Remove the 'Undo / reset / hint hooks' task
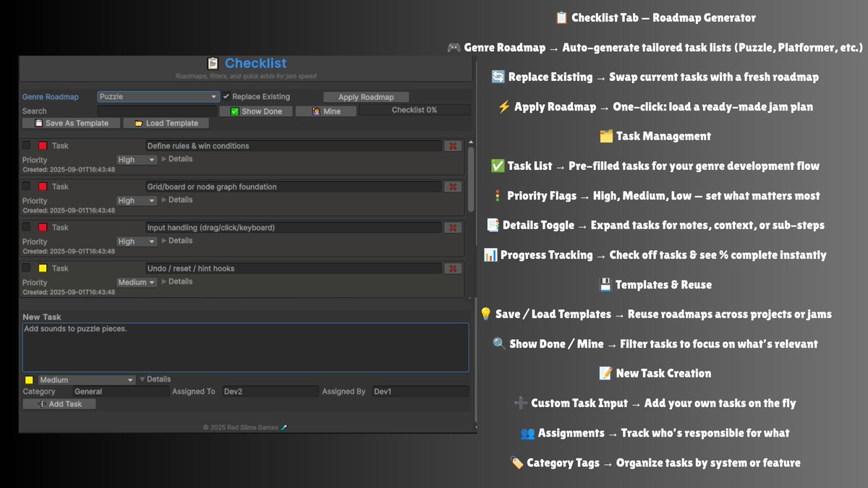Viewport: 868px width, 488px height. pyautogui.click(x=453, y=268)
